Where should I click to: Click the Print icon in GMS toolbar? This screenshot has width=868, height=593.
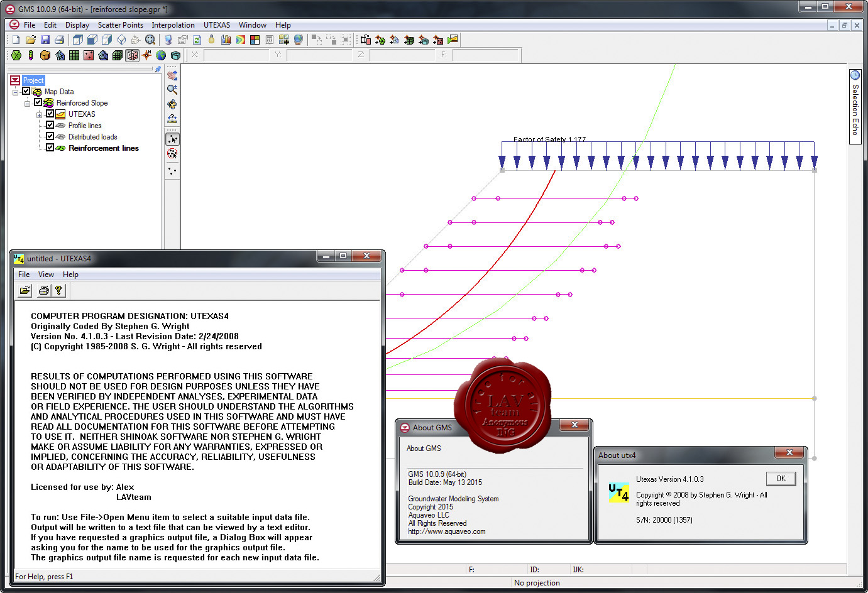click(60, 40)
